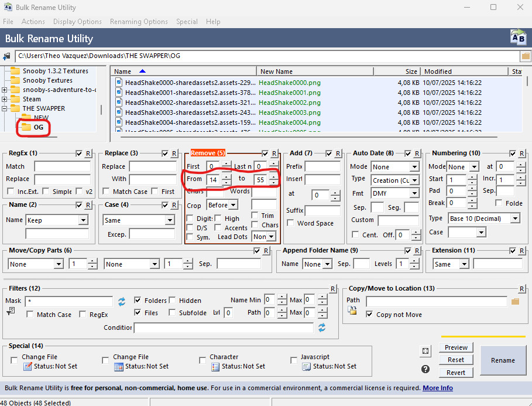This screenshot has width=532, height=406.
Task: Enable the Subfolders filter checkbox
Action: pos(173,313)
